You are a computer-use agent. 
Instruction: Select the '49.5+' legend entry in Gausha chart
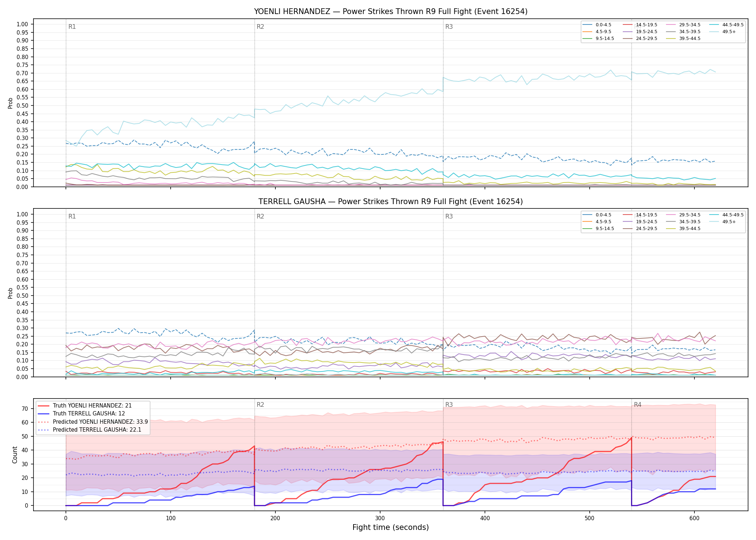click(723, 222)
